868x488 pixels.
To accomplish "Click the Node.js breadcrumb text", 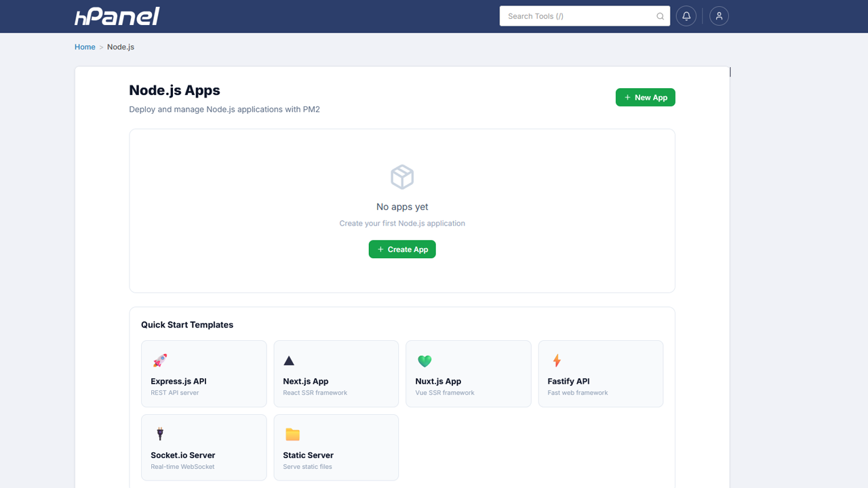I will click(x=121, y=47).
